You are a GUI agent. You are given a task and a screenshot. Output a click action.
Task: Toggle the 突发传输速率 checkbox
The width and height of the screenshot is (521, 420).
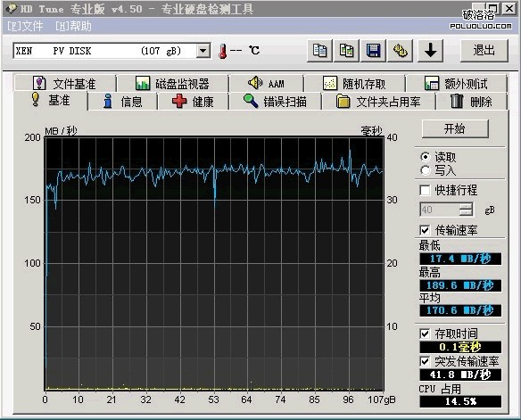point(425,361)
